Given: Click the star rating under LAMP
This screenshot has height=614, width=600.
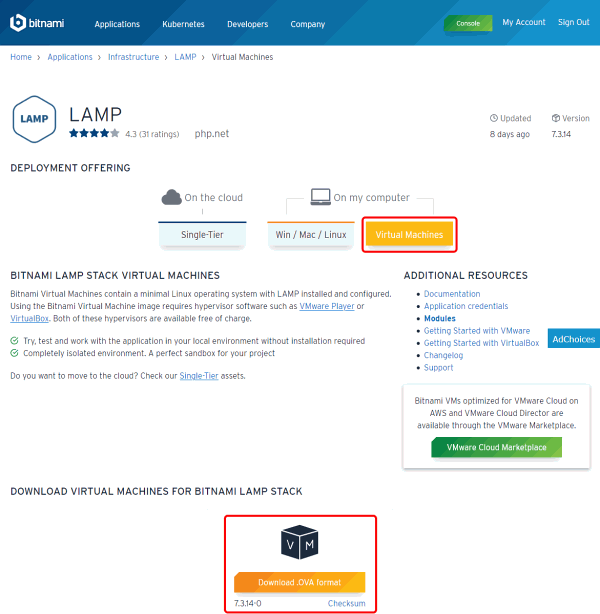Looking at the screenshot, I should 94,134.
